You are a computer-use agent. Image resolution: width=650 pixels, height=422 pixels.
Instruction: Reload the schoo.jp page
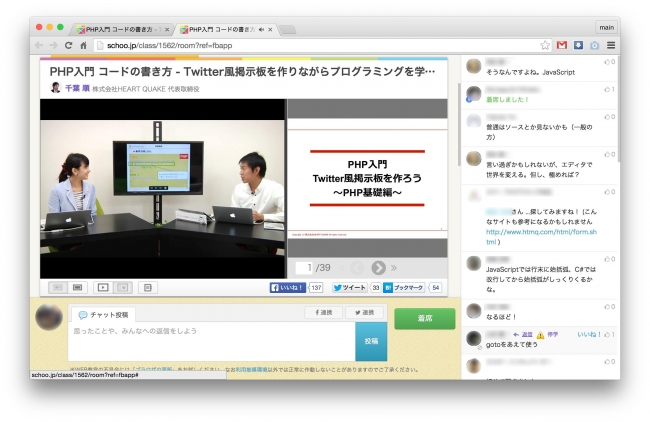coord(68,45)
